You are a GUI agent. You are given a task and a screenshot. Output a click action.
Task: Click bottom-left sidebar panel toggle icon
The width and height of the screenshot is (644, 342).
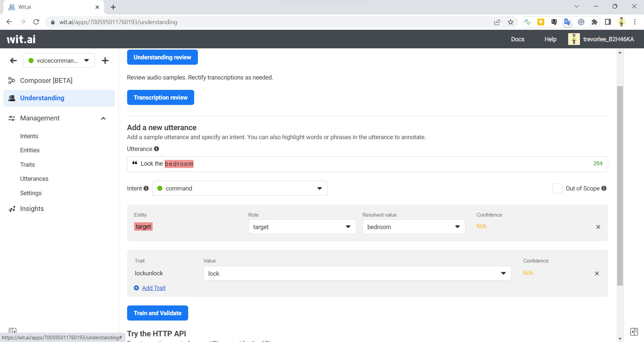click(12, 331)
